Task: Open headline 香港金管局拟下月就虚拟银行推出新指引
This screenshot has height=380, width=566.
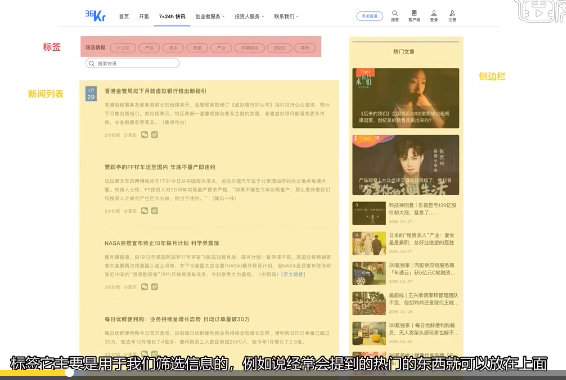Action: point(156,91)
